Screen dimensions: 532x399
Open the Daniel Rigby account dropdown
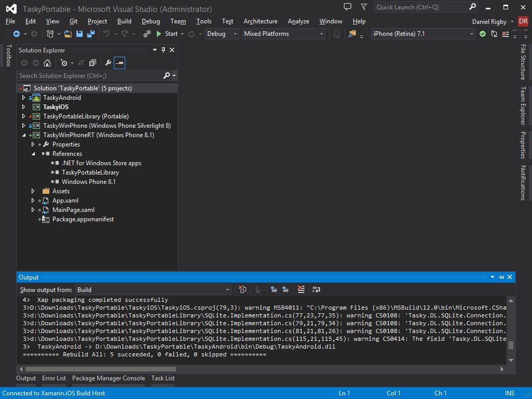tap(493, 21)
